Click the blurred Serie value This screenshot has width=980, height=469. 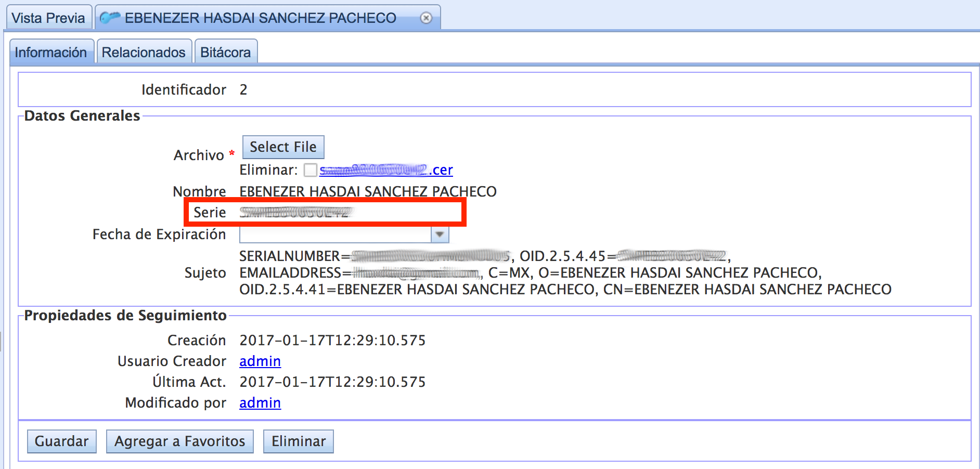pyautogui.click(x=296, y=212)
